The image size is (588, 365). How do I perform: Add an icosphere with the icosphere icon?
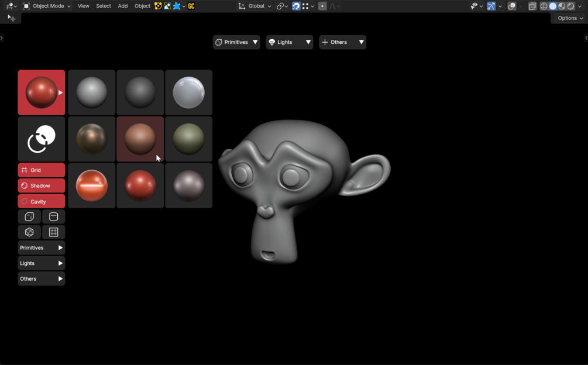[x=29, y=232]
